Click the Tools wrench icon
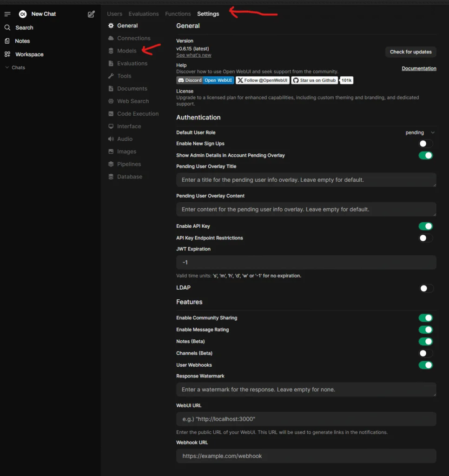 (x=111, y=76)
